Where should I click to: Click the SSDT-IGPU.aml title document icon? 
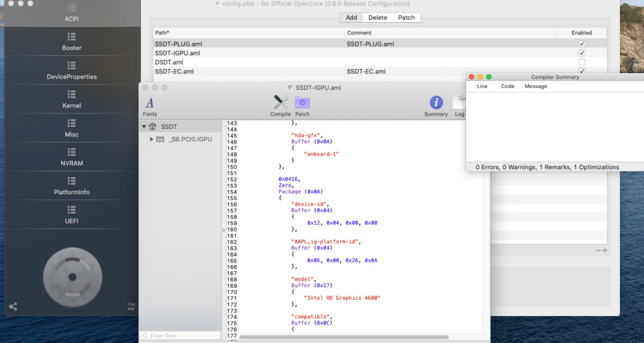point(290,87)
